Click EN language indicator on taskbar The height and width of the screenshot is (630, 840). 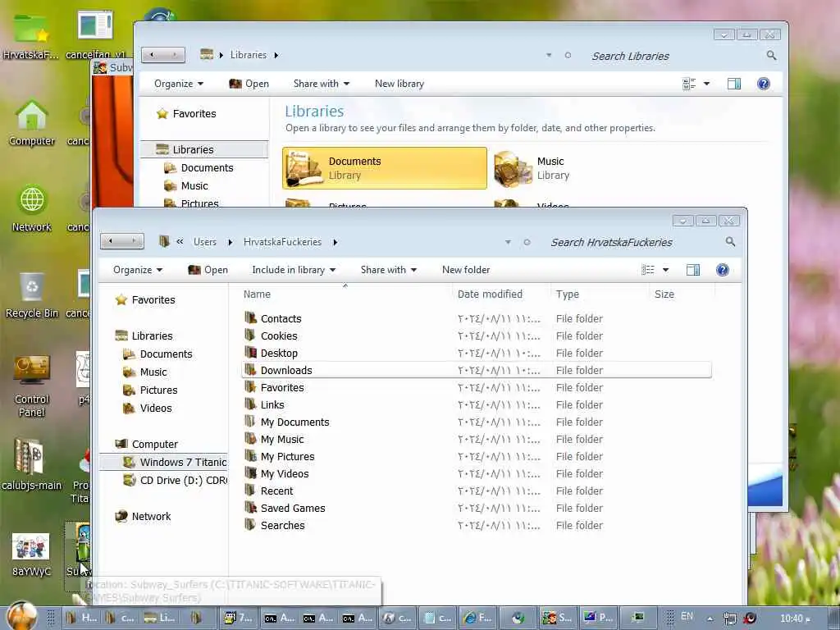pos(687,617)
